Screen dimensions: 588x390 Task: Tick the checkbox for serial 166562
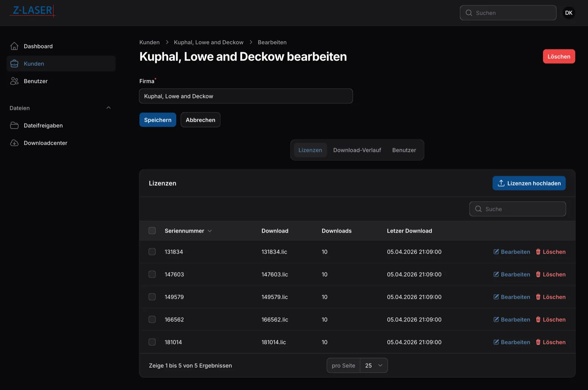coord(152,320)
